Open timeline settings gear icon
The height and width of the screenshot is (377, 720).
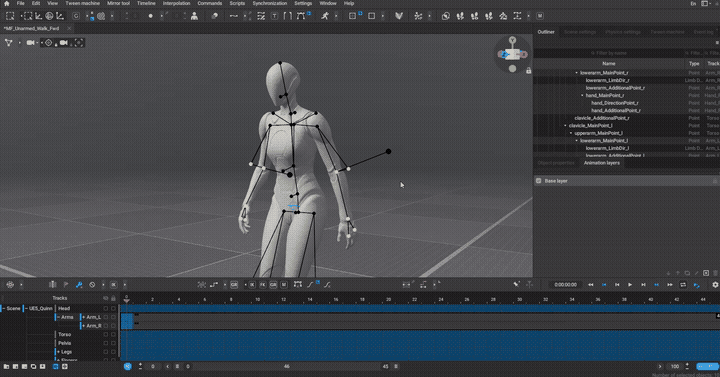coord(715,285)
